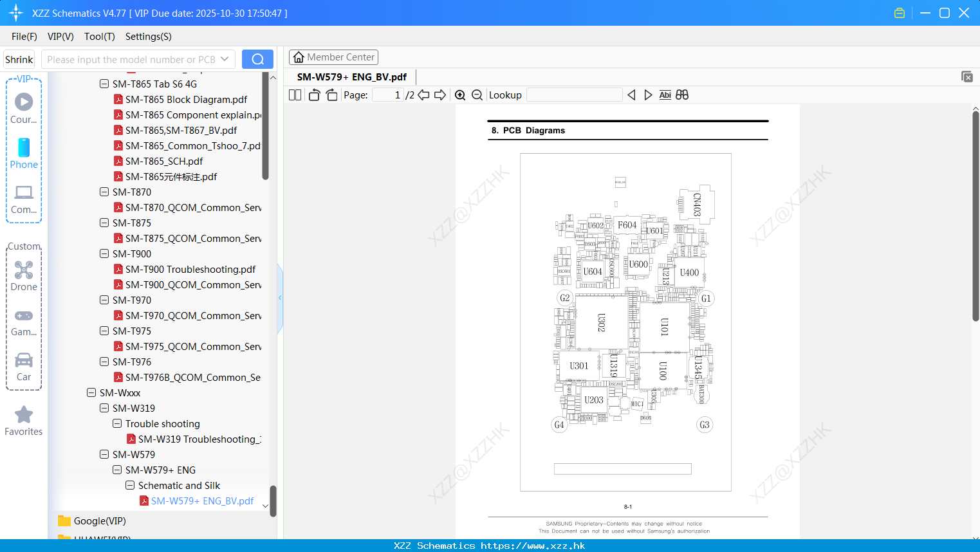Collapse the SM-T900 tree node
This screenshot has width=980, height=552.
click(104, 253)
